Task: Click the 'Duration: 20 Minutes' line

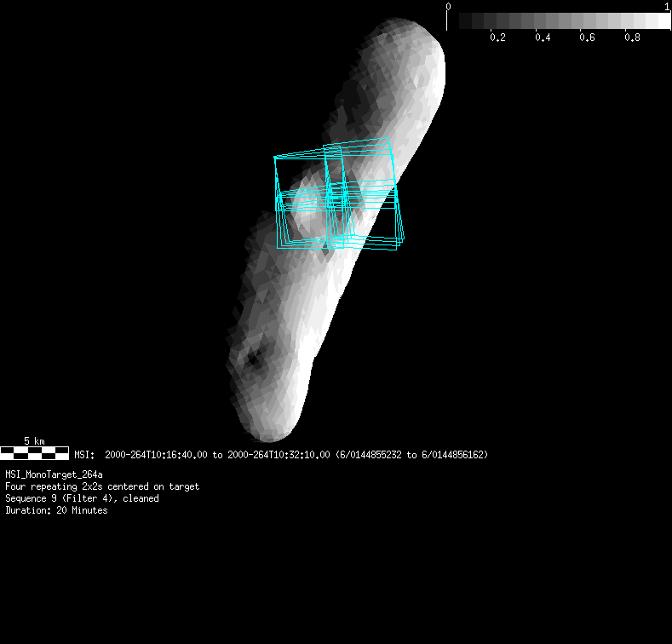Action: pyautogui.click(x=56, y=510)
